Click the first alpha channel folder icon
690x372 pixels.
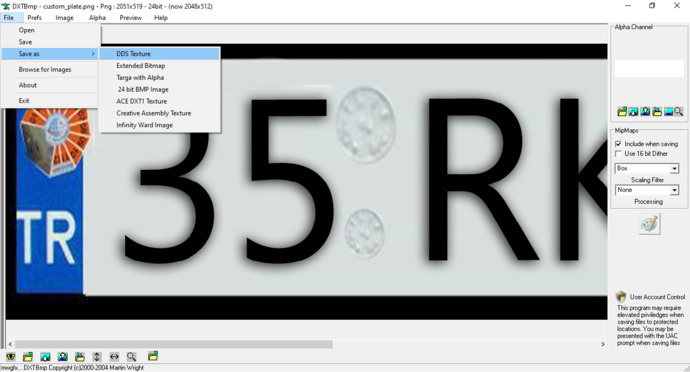point(622,112)
